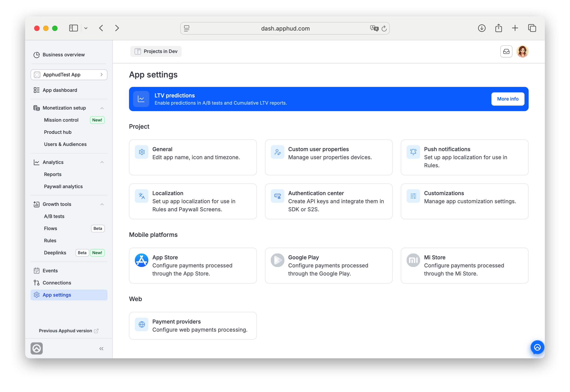The height and width of the screenshot is (392, 570).
Task: Open the ApphudTest App selector
Action: tap(69, 75)
